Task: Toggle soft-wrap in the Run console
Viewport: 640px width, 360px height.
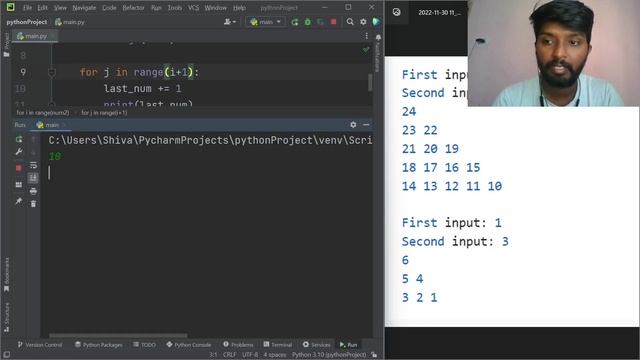Action: coord(33,165)
